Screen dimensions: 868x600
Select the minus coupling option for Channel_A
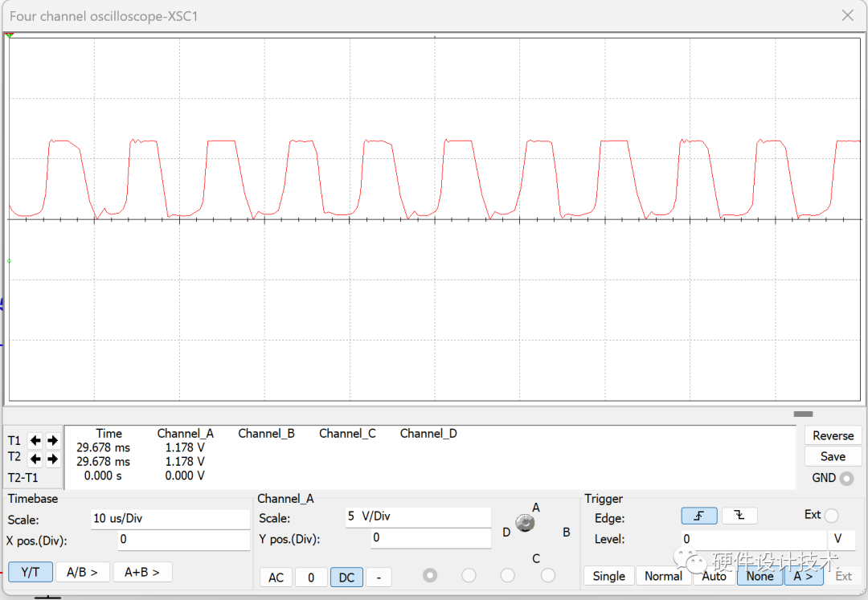(379, 577)
